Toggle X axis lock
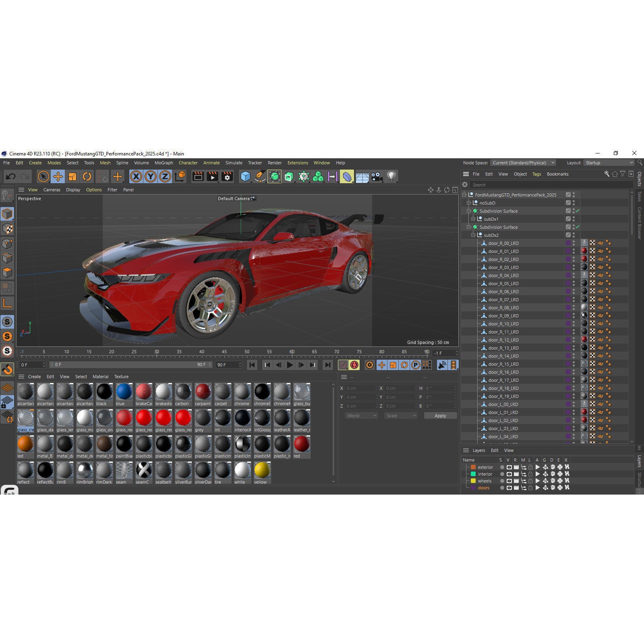The width and height of the screenshot is (644, 644). [136, 176]
